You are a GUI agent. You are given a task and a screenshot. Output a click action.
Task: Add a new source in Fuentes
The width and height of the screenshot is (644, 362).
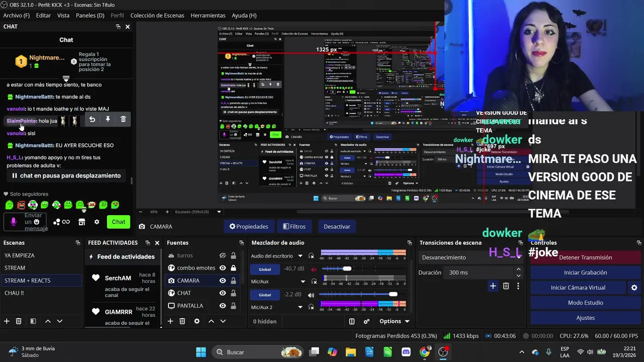click(170, 321)
